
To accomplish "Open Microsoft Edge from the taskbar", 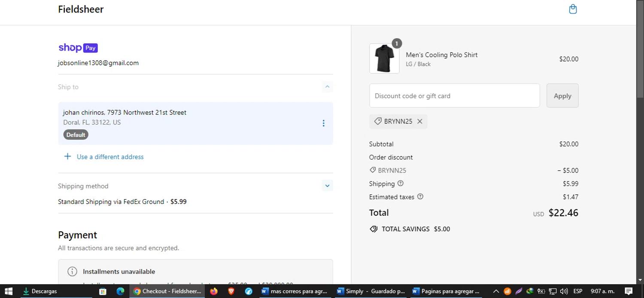I will pyautogui.click(x=120, y=291).
